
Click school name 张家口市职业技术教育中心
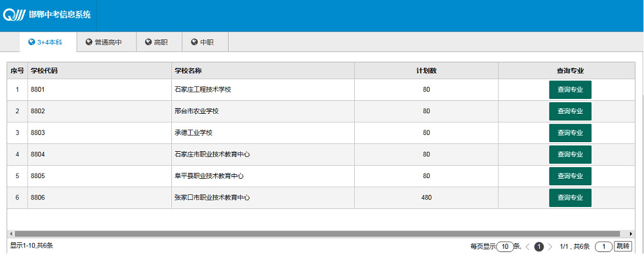click(x=213, y=198)
